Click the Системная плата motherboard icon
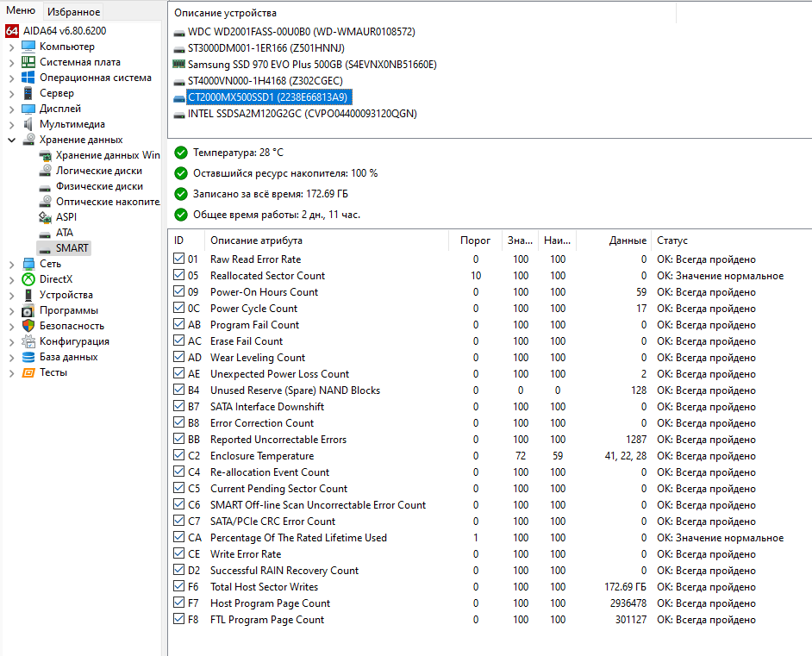 28,62
